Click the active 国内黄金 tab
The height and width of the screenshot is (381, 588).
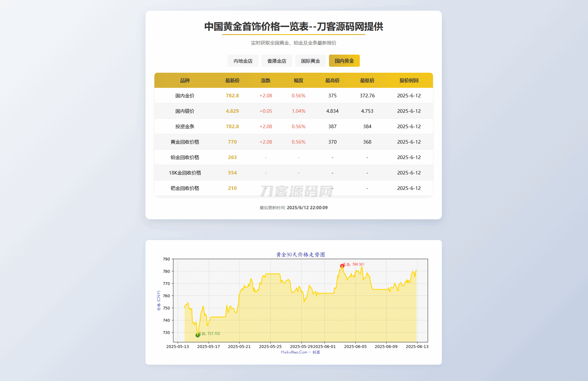point(344,61)
